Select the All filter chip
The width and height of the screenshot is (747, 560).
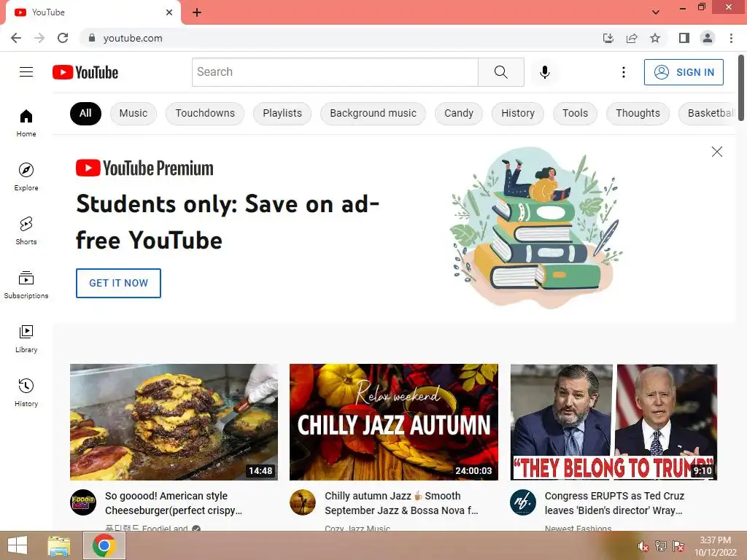(x=85, y=113)
